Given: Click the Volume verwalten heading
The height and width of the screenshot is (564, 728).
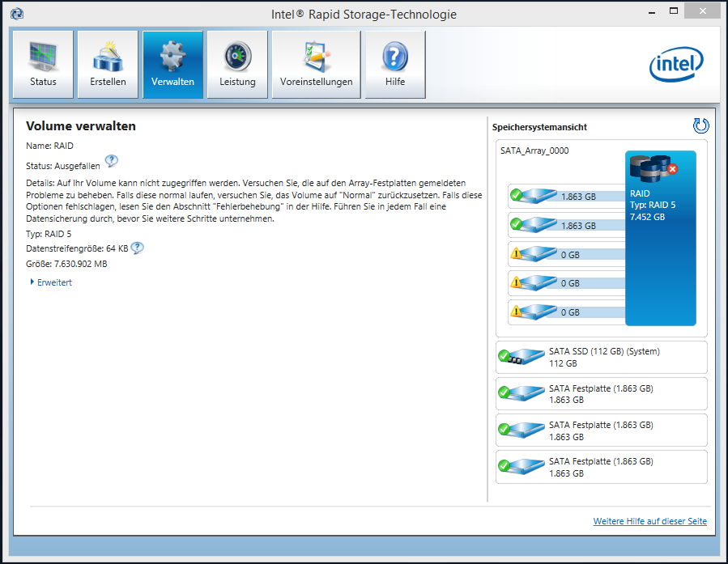Looking at the screenshot, I should [x=81, y=126].
